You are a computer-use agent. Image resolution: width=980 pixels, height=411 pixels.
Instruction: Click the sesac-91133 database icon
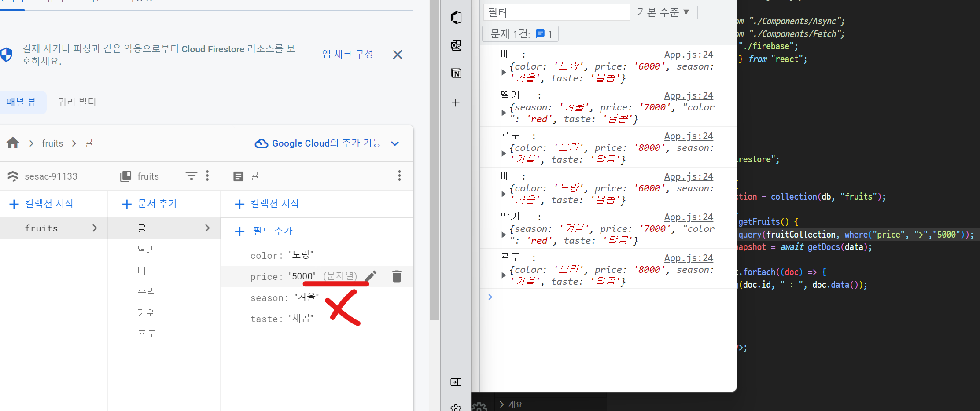point(13,176)
